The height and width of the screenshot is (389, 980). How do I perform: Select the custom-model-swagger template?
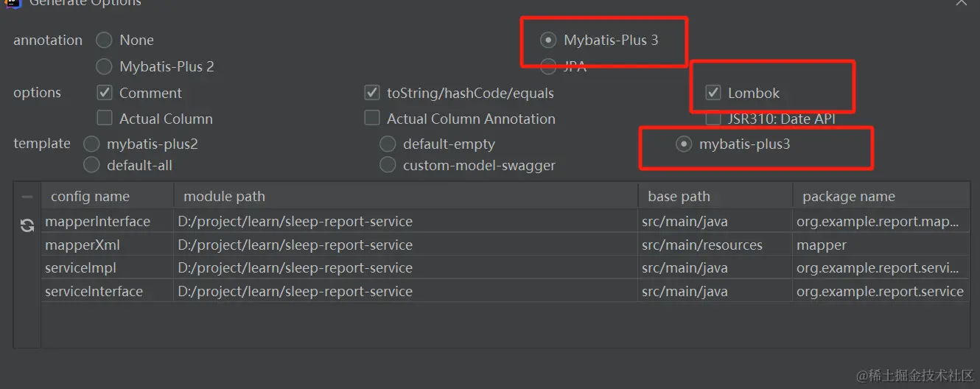point(388,165)
